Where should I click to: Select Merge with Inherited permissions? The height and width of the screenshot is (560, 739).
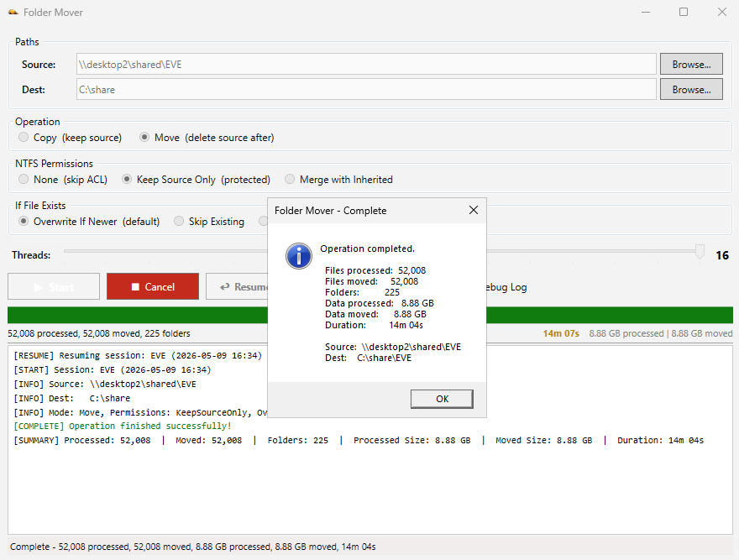coord(339,180)
